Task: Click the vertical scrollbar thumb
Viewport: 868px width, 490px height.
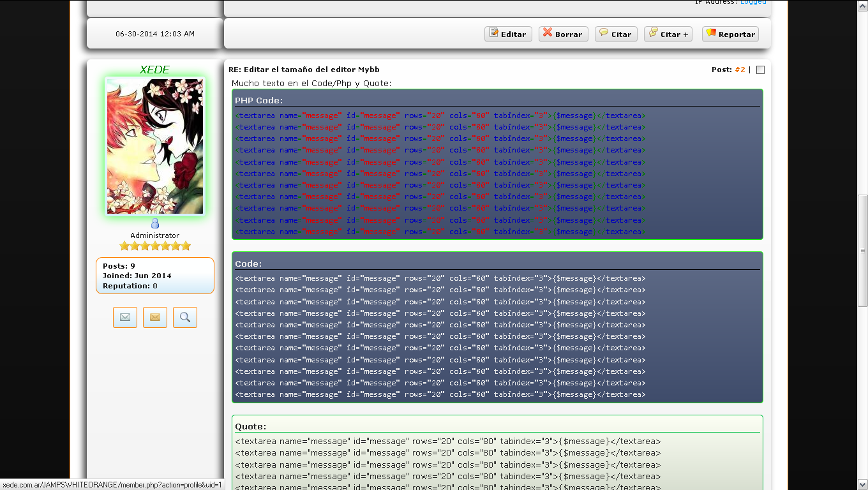Action: [x=862, y=251]
